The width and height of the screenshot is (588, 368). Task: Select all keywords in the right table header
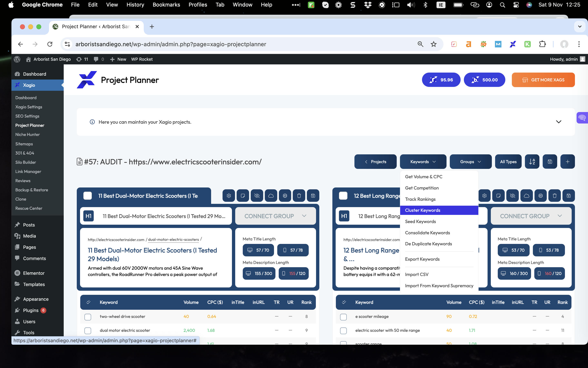(344, 302)
